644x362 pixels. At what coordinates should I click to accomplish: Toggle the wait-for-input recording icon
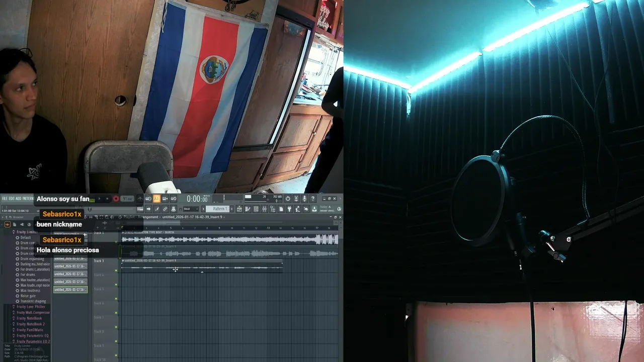(148, 199)
